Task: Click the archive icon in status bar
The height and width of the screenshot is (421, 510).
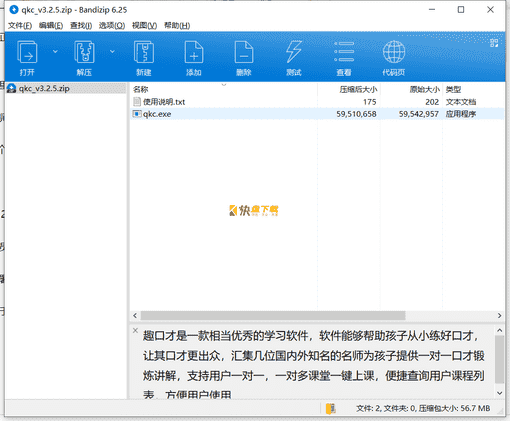Action: (x=331, y=408)
